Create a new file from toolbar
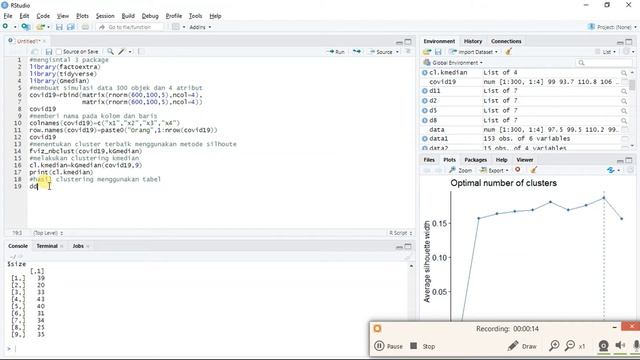640x360 pixels. pyautogui.click(x=5, y=27)
